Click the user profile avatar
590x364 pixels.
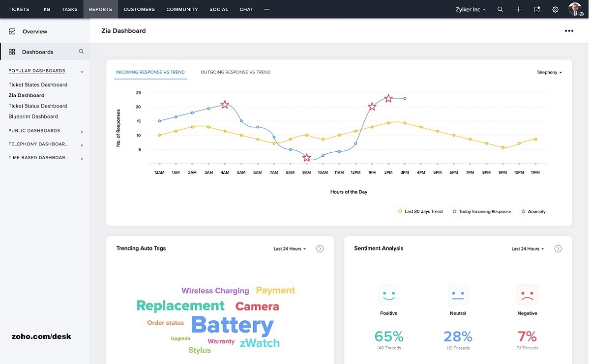[x=575, y=9]
